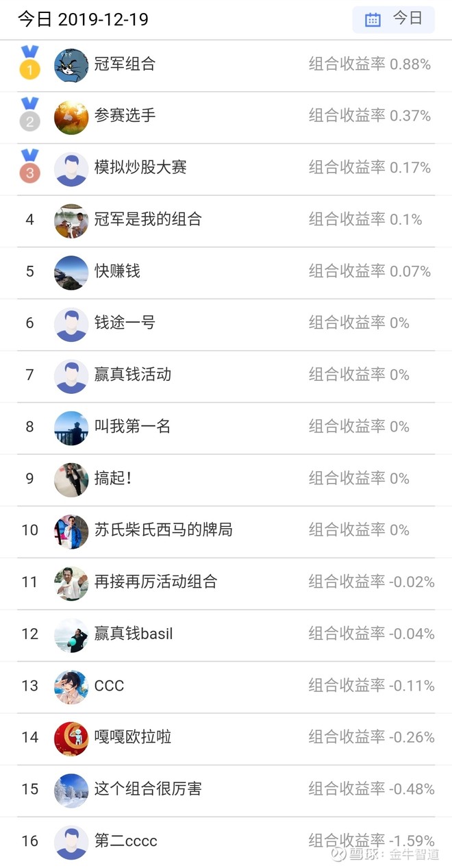
Task: Tap the default avatar of 模拟炒股大赛
Action: (x=71, y=169)
